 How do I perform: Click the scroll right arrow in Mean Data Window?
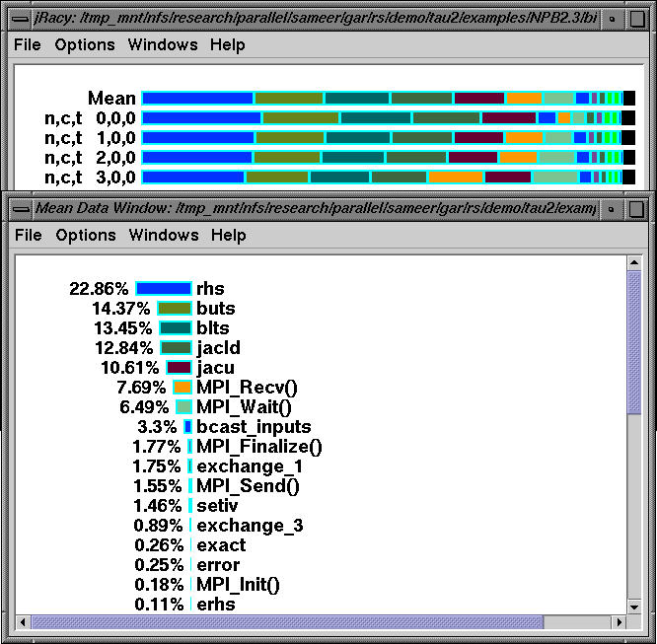point(619,622)
